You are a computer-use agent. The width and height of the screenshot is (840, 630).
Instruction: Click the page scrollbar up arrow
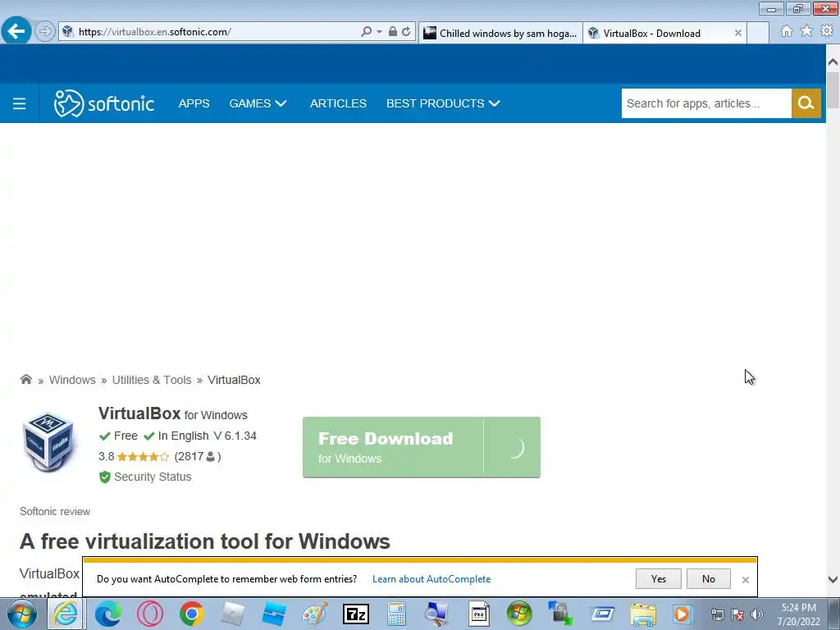tap(833, 62)
